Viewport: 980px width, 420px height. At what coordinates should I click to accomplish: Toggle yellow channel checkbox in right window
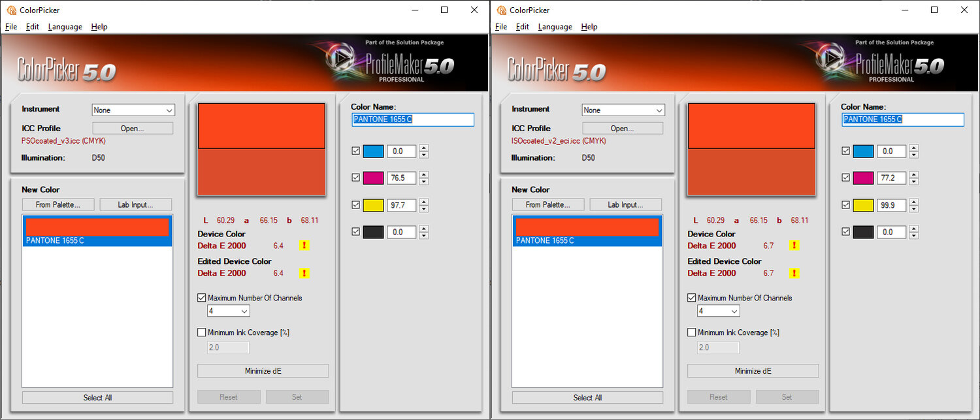tap(845, 205)
